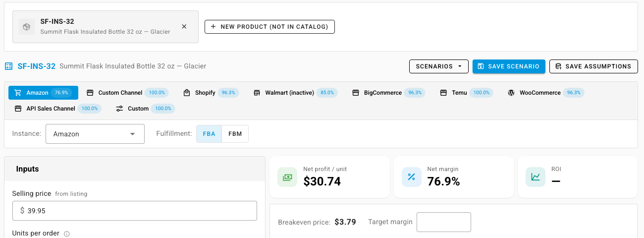This screenshot has height=238, width=644.
Task: Select the BigCommerce channel tab
Action: point(389,93)
